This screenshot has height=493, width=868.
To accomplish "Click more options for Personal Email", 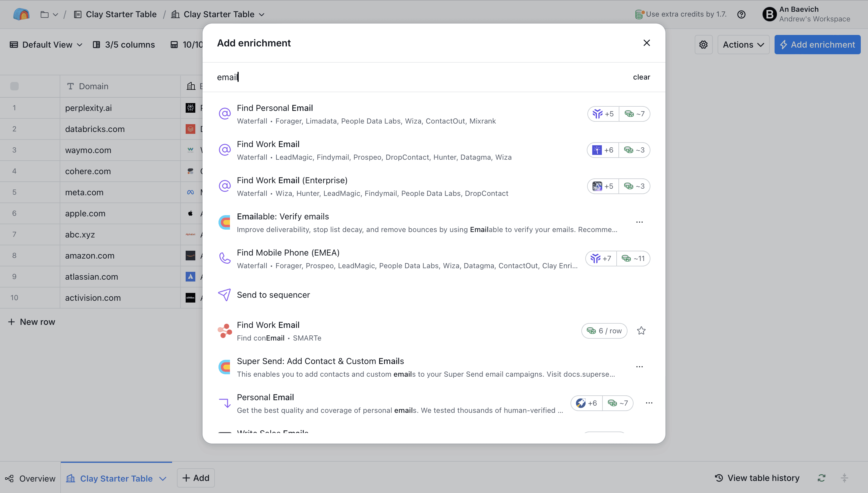I will pyautogui.click(x=649, y=403).
